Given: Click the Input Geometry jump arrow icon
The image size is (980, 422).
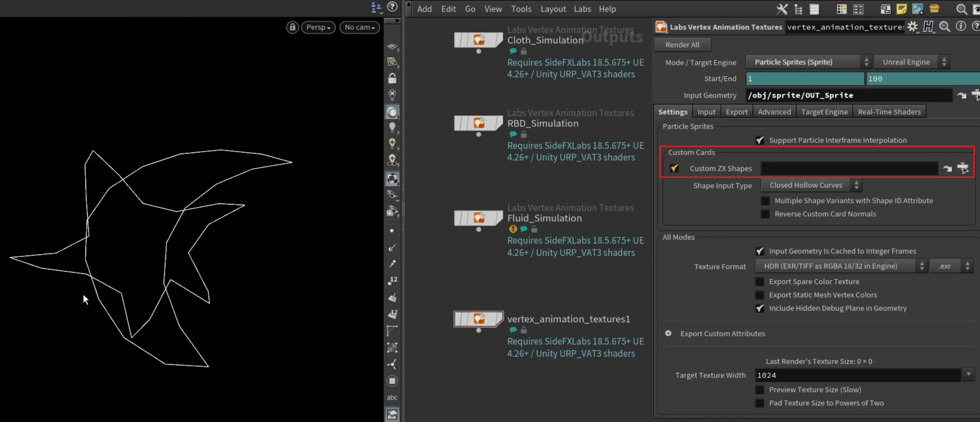Looking at the screenshot, I should click(x=961, y=96).
